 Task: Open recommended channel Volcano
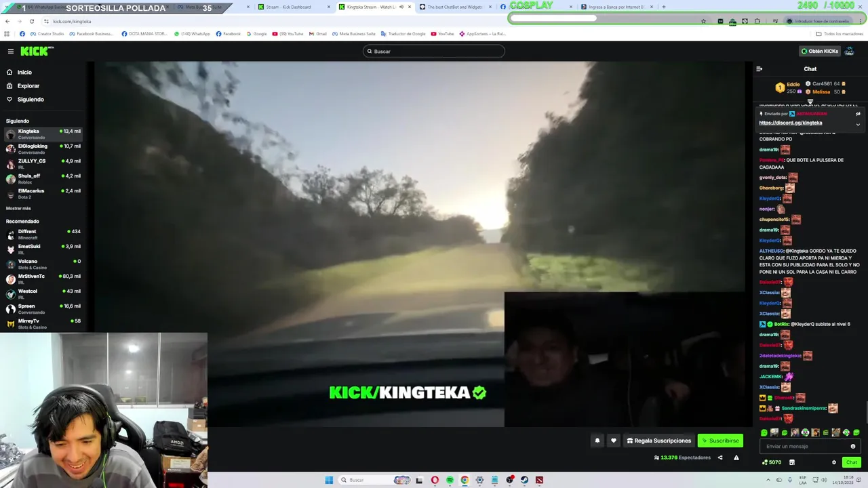[x=43, y=264]
